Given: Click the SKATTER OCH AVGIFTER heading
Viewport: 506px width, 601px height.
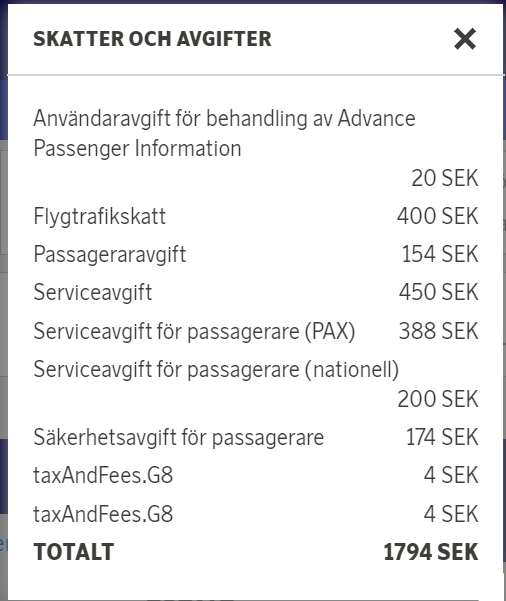Looking at the screenshot, I should point(152,39).
